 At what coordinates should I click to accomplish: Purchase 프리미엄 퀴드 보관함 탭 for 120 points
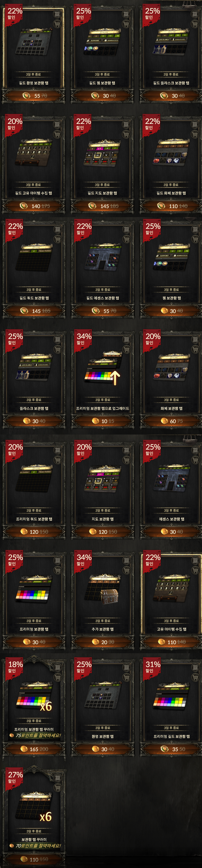click(x=34, y=532)
